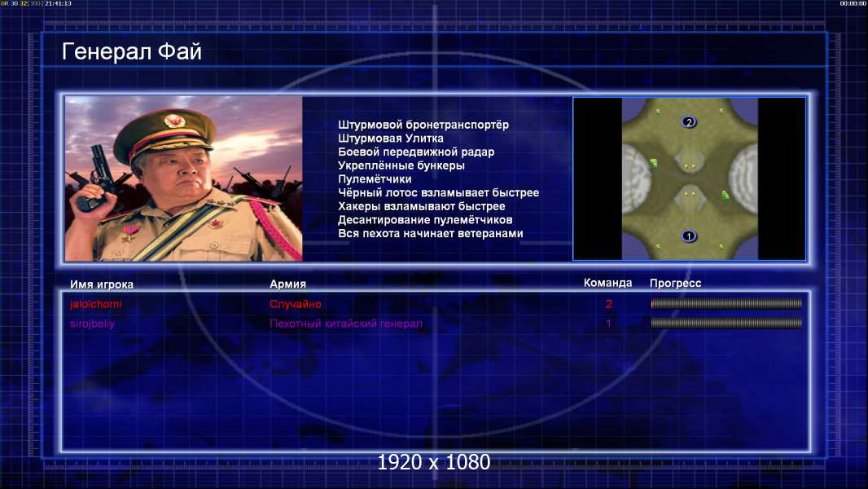The width and height of the screenshot is (868, 489).
Task: Click Штурмовой бронетранспортёр ability line
Action: pyautogui.click(x=423, y=125)
